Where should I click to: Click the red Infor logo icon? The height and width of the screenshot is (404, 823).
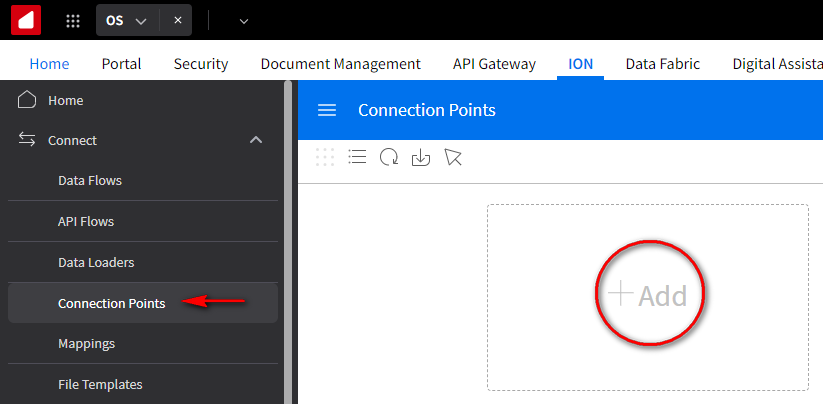[26, 20]
